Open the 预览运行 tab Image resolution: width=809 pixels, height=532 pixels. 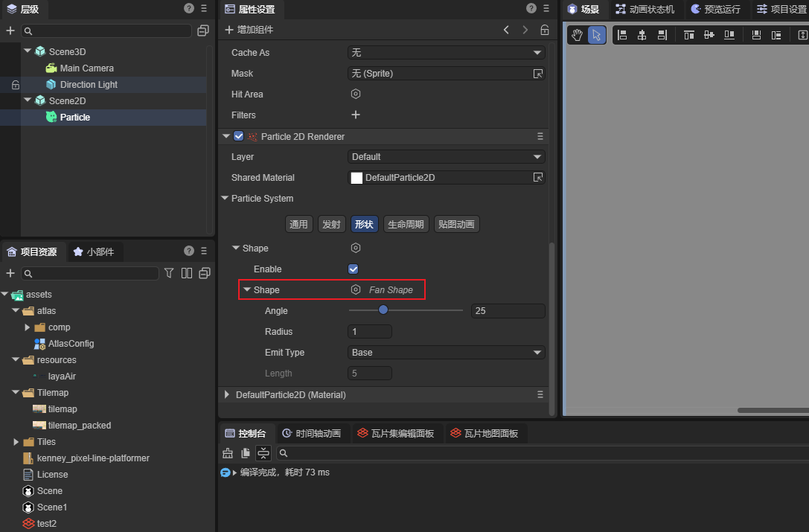714,9
